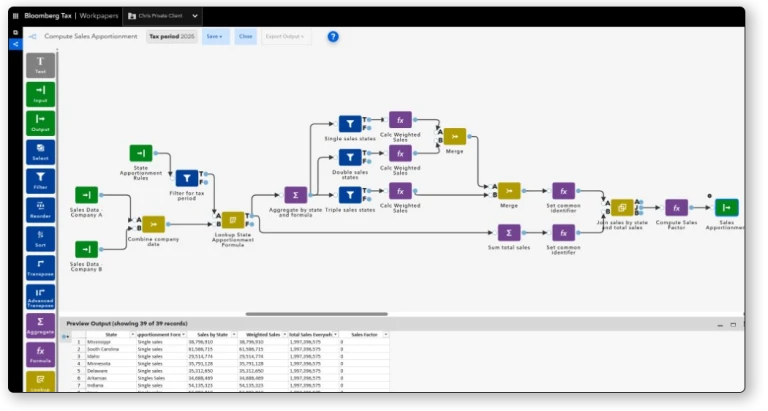Click the horizontal canvas scrollbar
768x411 pixels.
[x=316, y=314]
